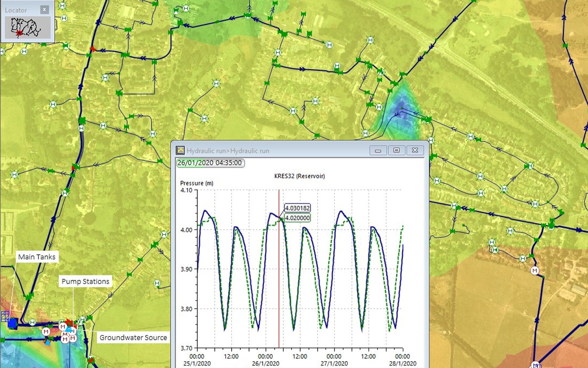Screen dimensions: 588x368
Task: Click the fully visible M meter on right-side pipe
Action: 535,270
